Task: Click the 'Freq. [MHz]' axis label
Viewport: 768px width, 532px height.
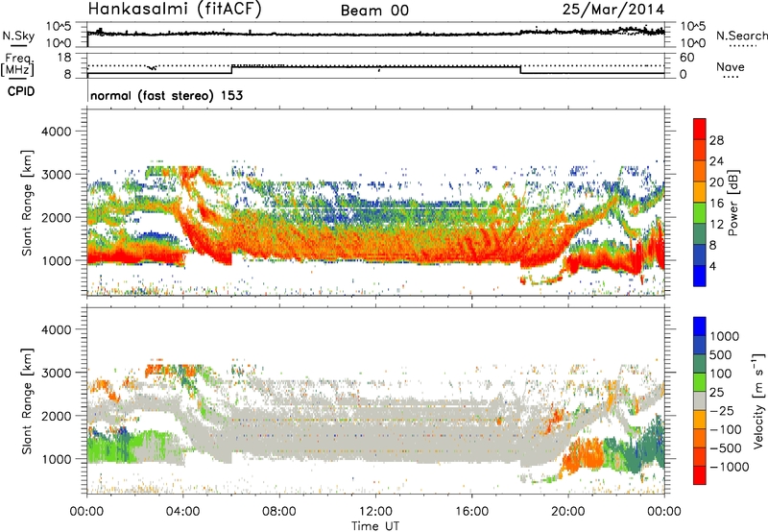Action: pos(18,64)
